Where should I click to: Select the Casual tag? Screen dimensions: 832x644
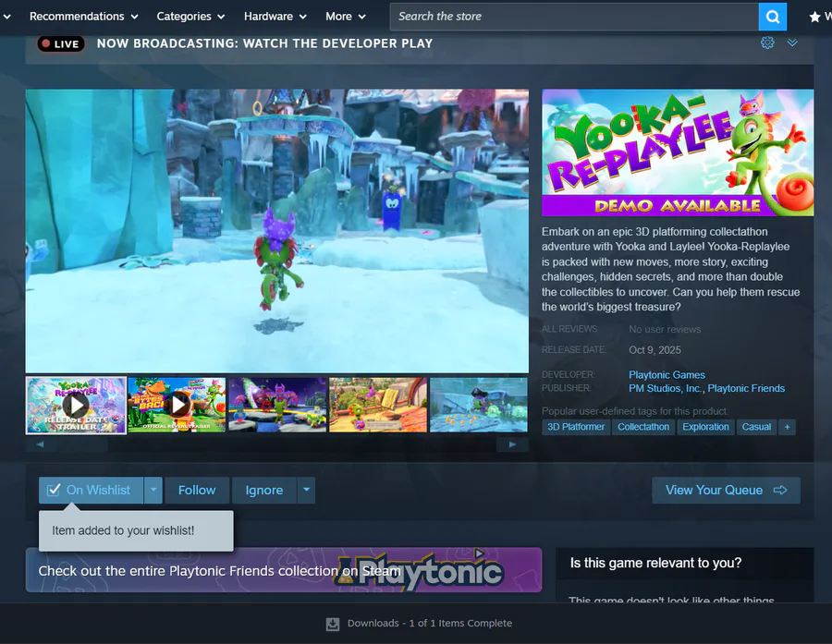tap(756, 427)
